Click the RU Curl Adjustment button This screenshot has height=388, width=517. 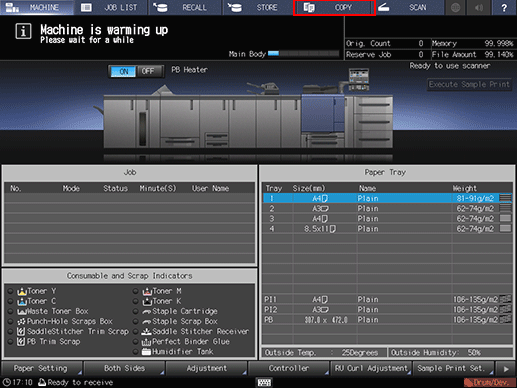[x=371, y=368]
